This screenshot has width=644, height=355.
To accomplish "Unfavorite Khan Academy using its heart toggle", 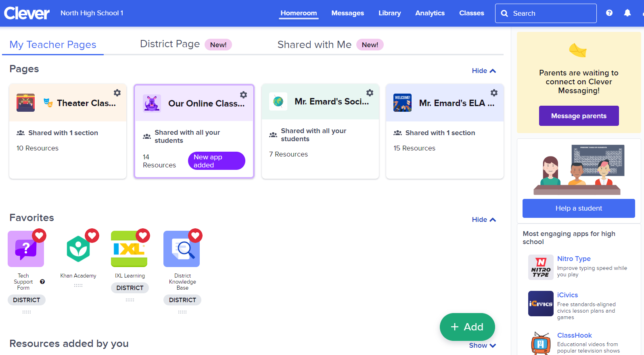I will coord(92,236).
